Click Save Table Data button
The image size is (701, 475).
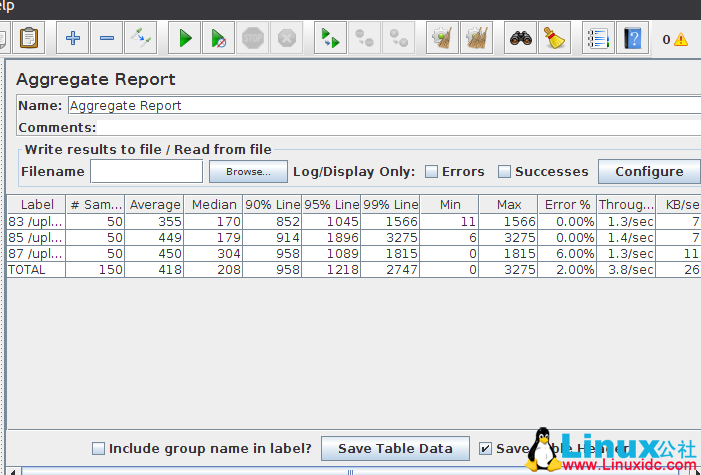(395, 449)
